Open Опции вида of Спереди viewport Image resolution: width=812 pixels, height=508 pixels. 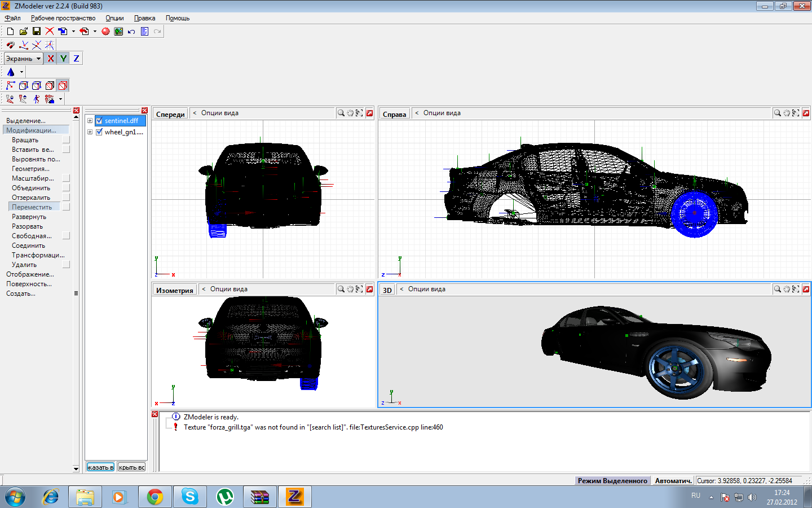click(x=219, y=113)
